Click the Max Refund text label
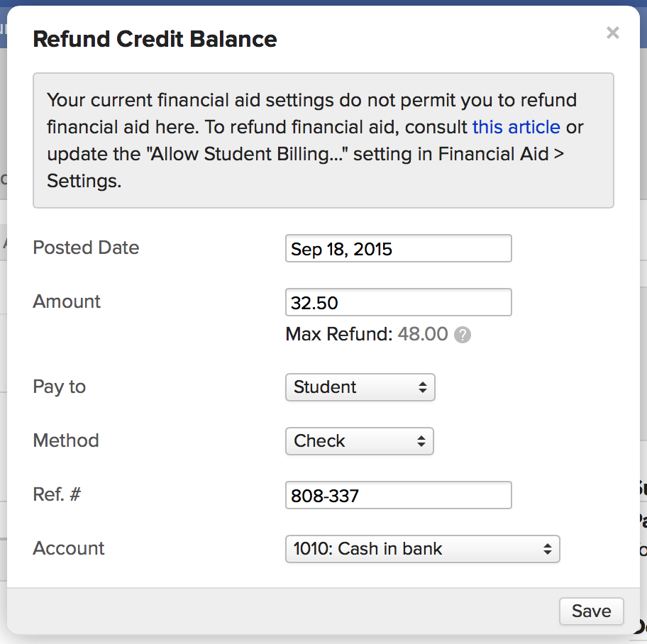647x644 pixels. [339, 334]
